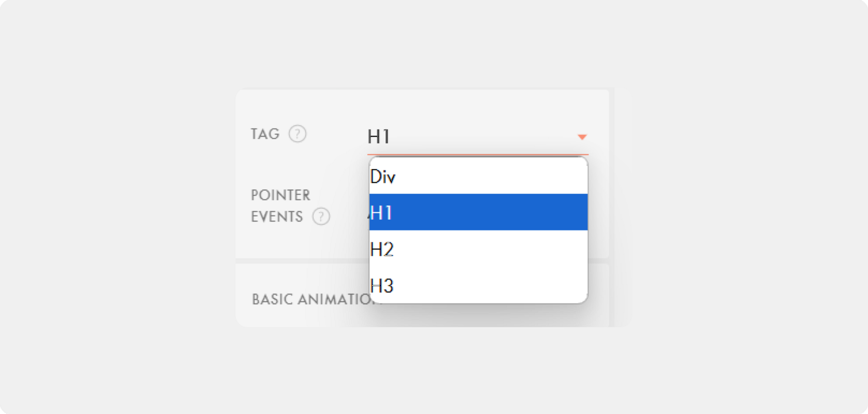Click the TAG label text

pyautogui.click(x=265, y=134)
